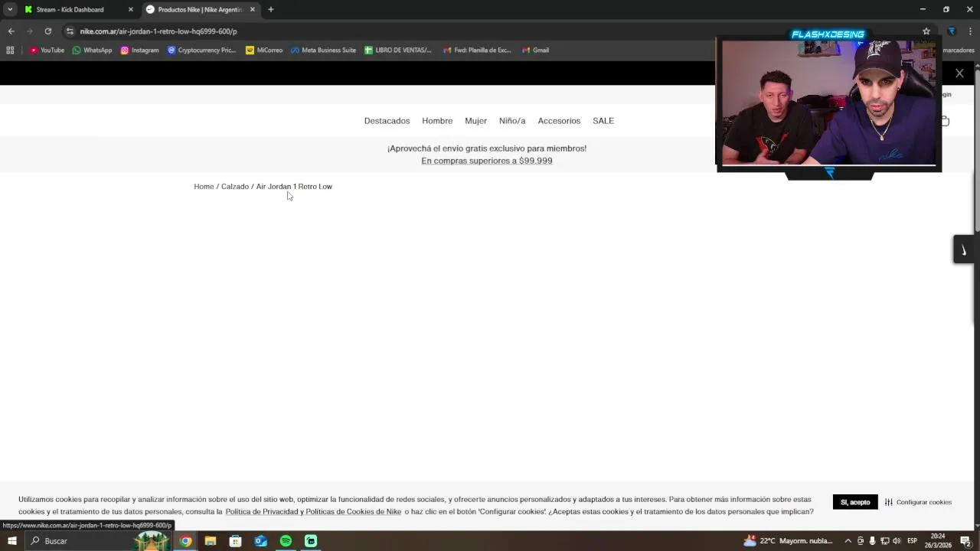Open Política de Privacidad y Cookies link
980x551 pixels.
coord(313,512)
